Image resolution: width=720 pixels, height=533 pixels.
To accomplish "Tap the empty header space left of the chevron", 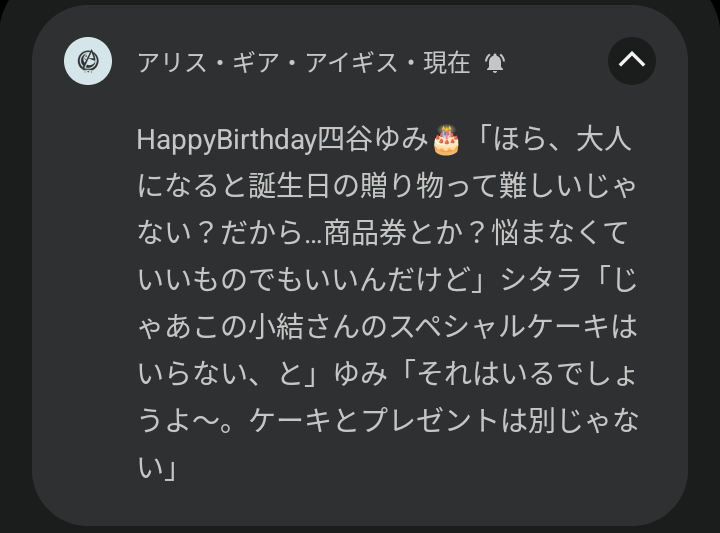I will 555,62.
